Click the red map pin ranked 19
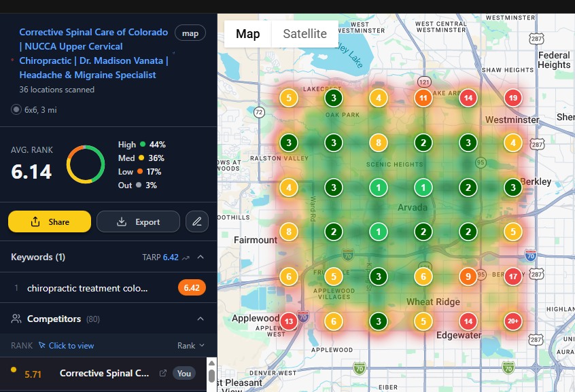This screenshot has height=392, width=575. (513, 98)
